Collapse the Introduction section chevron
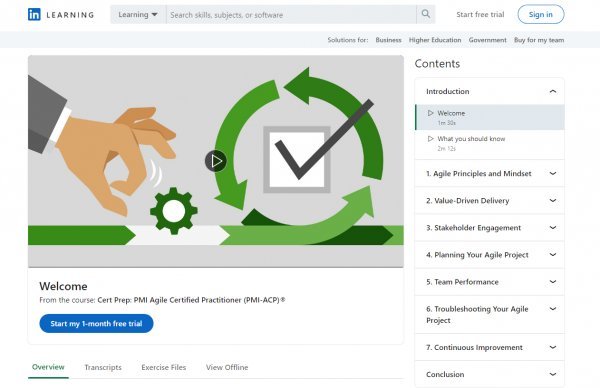 (553, 91)
